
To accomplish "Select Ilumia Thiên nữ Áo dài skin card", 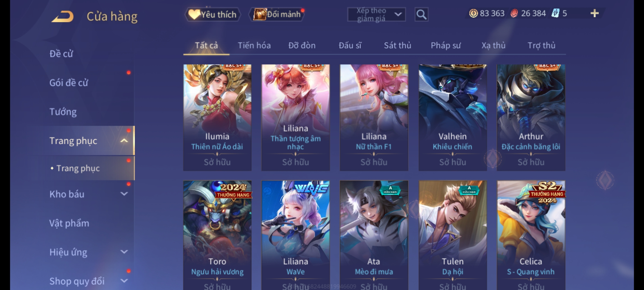I will [217, 118].
